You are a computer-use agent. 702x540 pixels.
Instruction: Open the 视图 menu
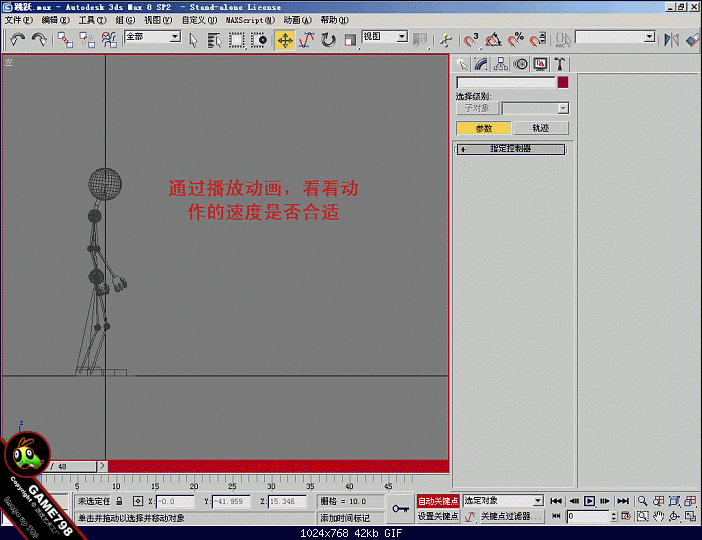coord(158,20)
